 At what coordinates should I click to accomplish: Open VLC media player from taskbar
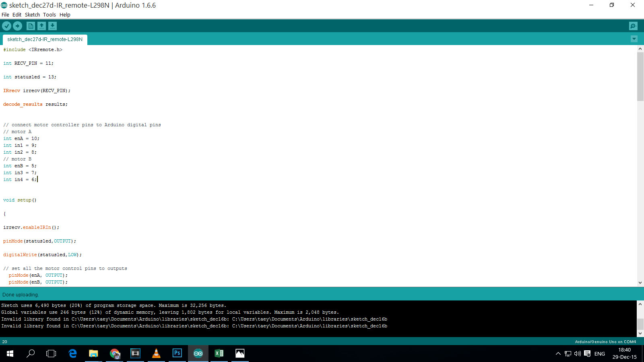156,354
